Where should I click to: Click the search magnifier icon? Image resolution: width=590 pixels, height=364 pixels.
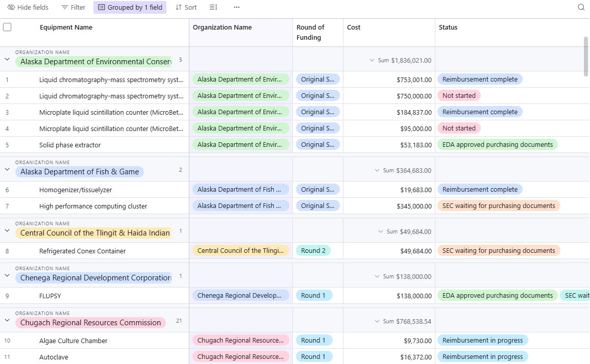coord(581,8)
